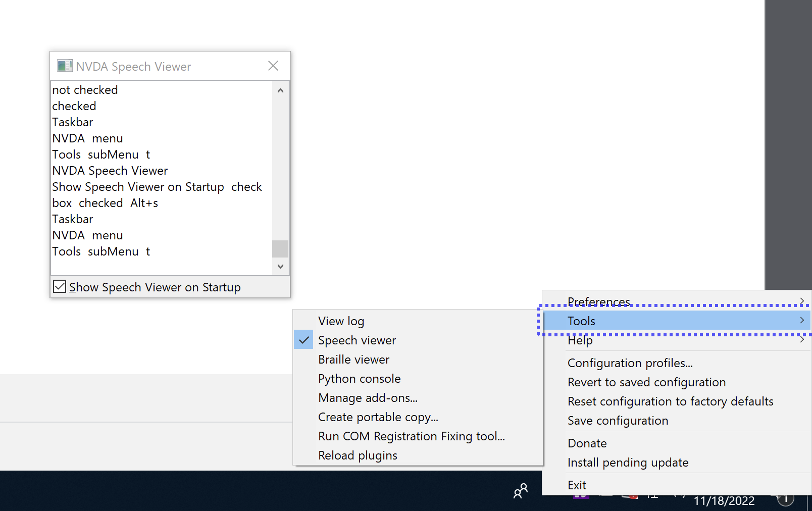Image resolution: width=812 pixels, height=511 pixels.
Task: Choose Create portable copy… entry
Action: pos(418,417)
